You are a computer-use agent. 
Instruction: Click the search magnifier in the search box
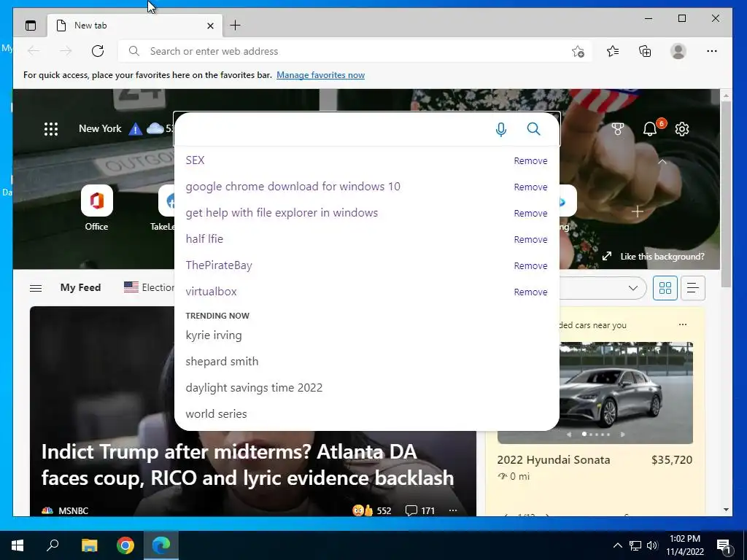(x=533, y=129)
